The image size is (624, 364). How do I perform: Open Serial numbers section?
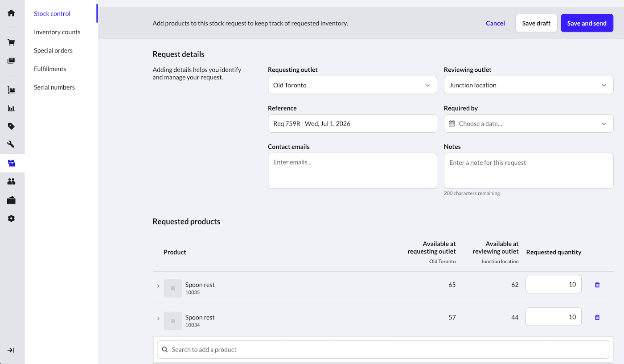[54, 87]
